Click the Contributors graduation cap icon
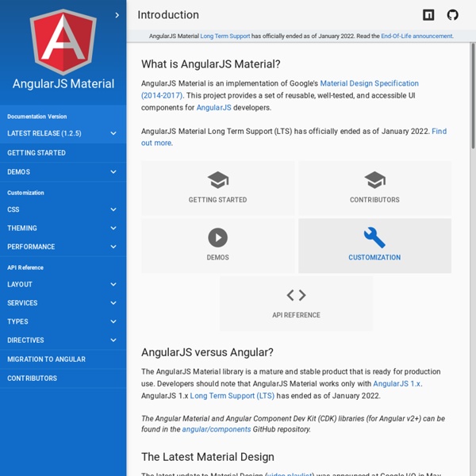The image size is (476, 476). coord(374,180)
